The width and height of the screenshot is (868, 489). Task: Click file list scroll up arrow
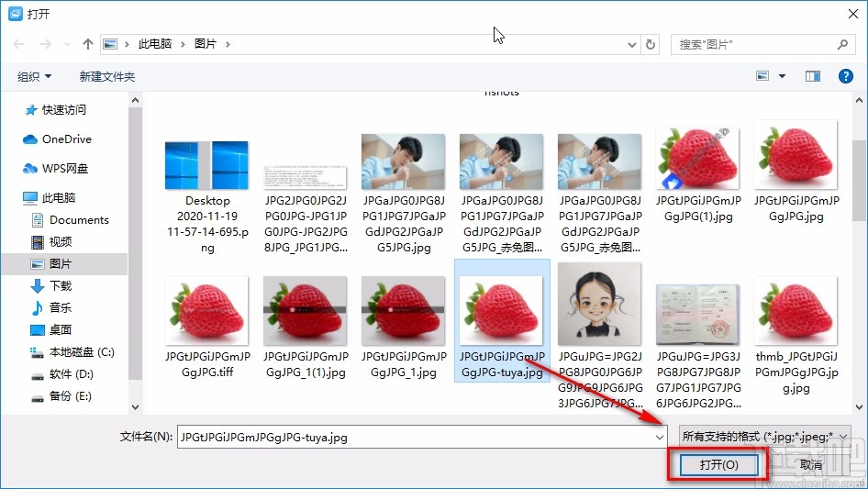pos(859,100)
